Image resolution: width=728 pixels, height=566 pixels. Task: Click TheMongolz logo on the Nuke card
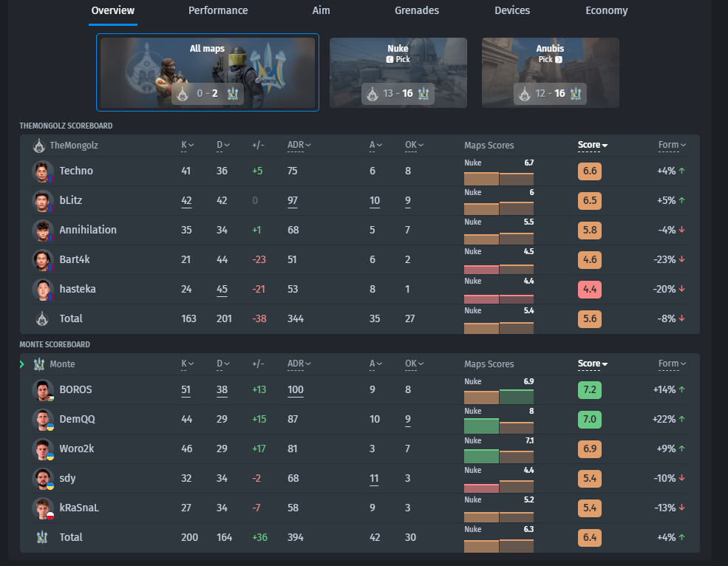point(372,94)
